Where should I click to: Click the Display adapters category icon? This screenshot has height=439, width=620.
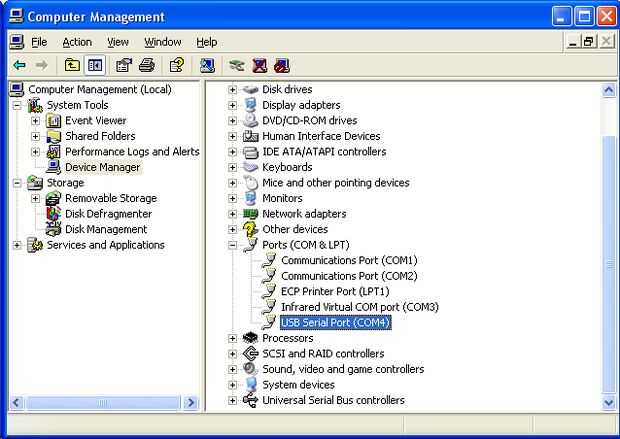click(250, 105)
